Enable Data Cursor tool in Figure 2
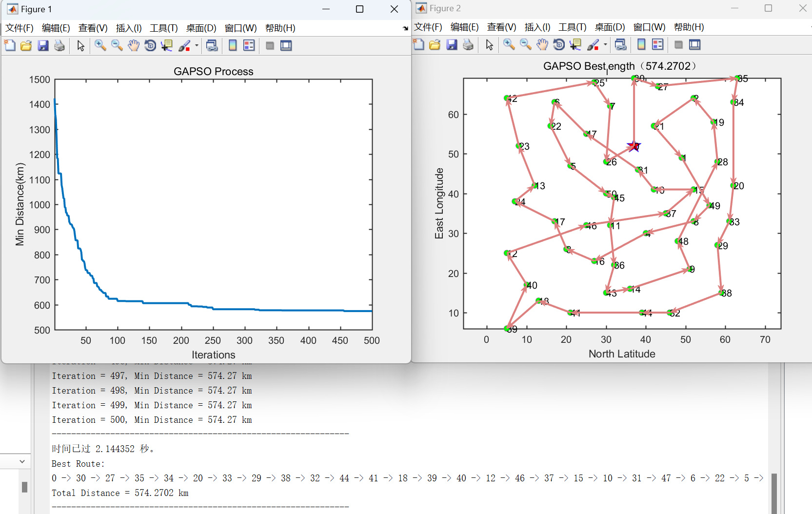812x514 pixels. point(575,45)
